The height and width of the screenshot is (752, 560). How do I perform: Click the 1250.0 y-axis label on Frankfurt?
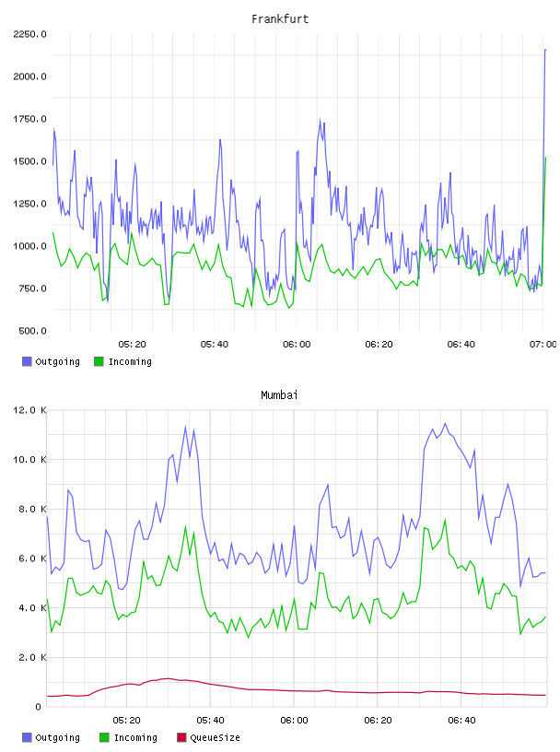(x=29, y=204)
